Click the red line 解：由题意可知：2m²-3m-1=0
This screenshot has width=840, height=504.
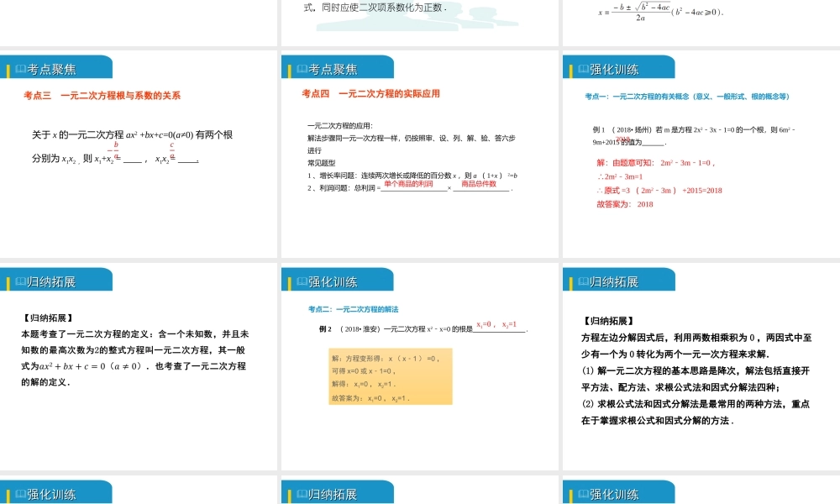click(x=655, y=163)
